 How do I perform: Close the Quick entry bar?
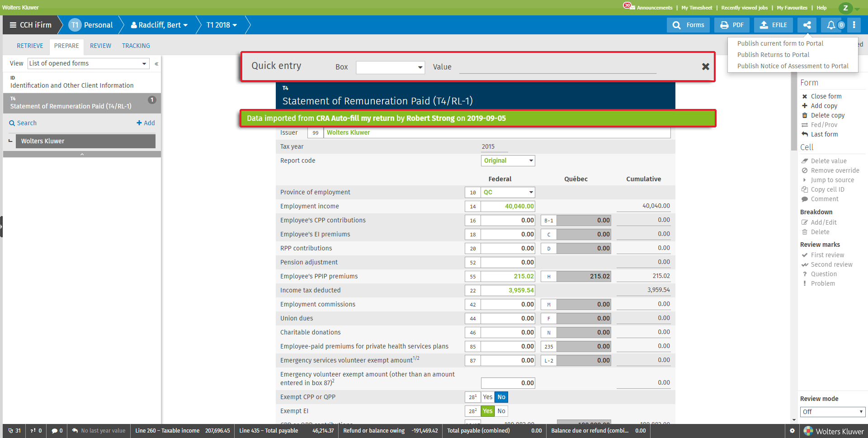(x=705, y=66)
